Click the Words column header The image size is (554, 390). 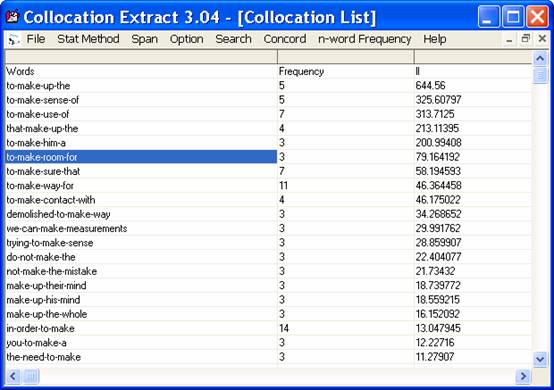point(20,71)
